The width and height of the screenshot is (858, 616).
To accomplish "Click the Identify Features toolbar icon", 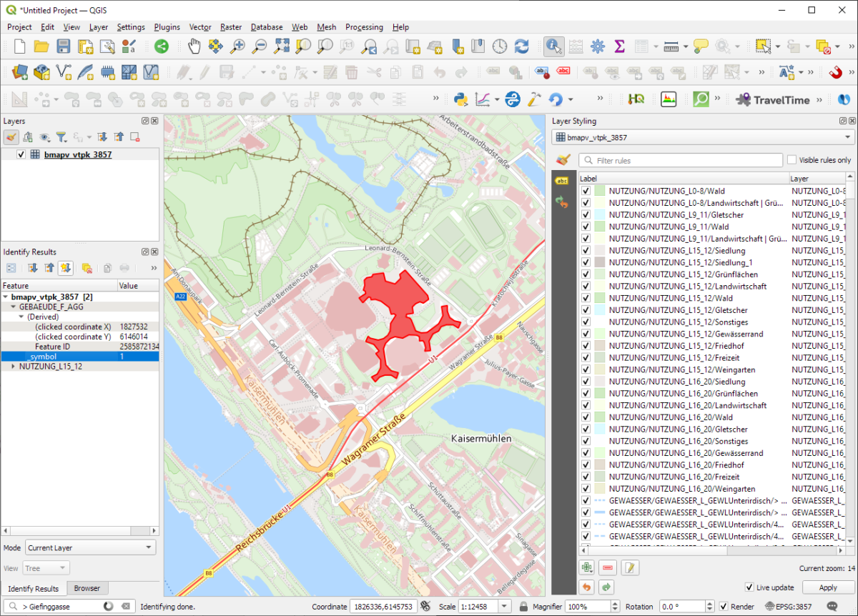I will click(x=553, y=46).
